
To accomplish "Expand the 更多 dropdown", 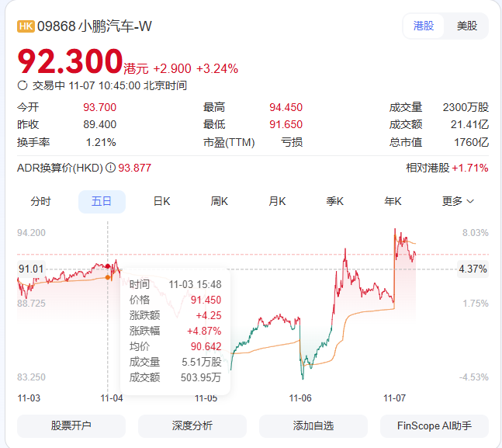I will pos(458,202).
